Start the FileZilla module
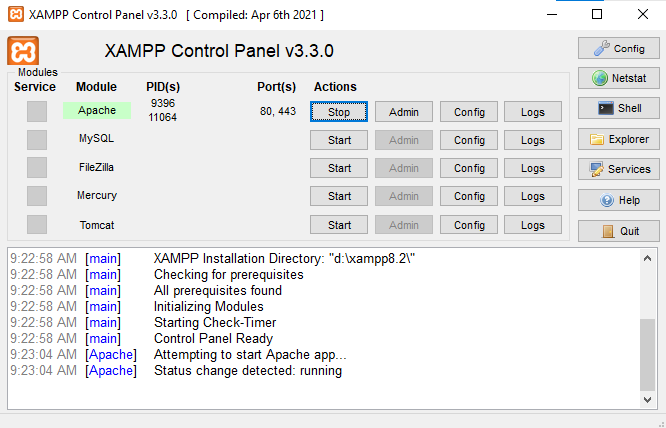This screenshot has width=666, height=428. pos(339,168)
